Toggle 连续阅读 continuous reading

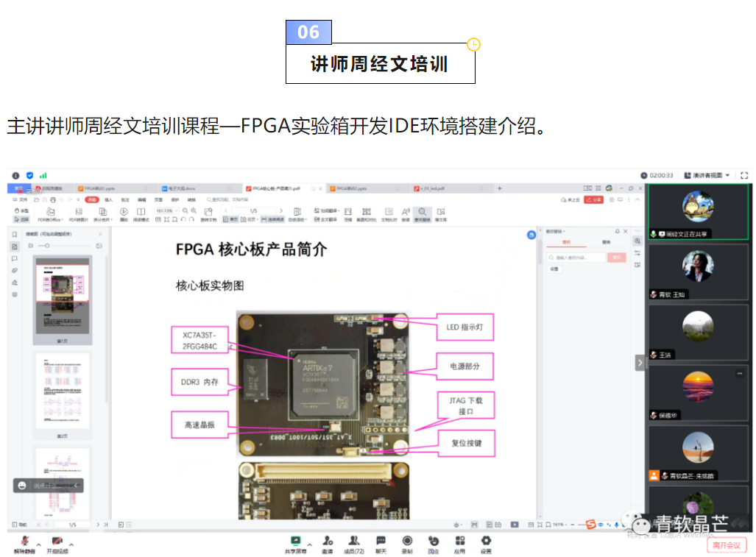coord(272,219)
